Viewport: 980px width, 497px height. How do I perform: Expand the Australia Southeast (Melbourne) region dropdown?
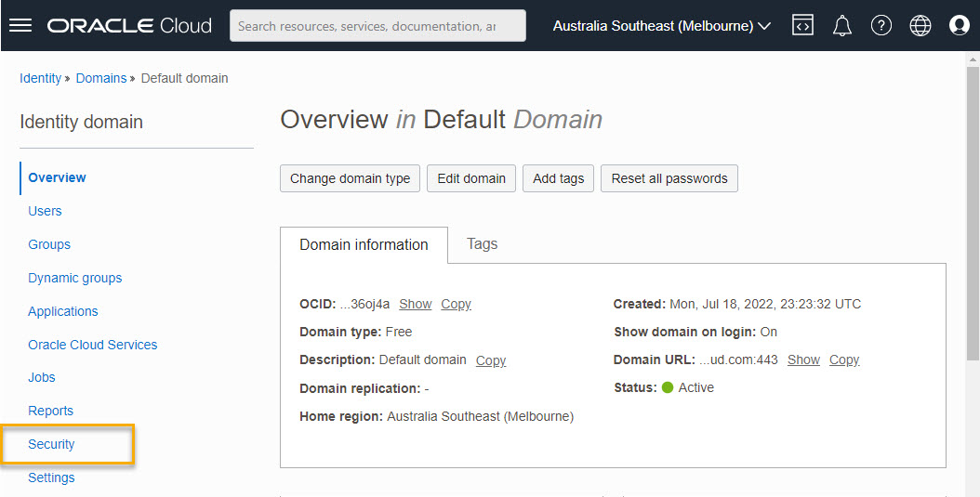click(662, 26)
